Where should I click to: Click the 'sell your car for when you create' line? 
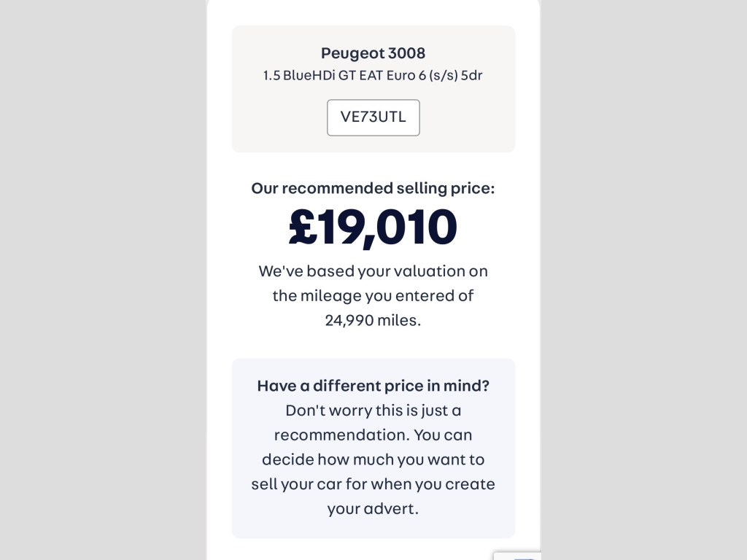373,484
